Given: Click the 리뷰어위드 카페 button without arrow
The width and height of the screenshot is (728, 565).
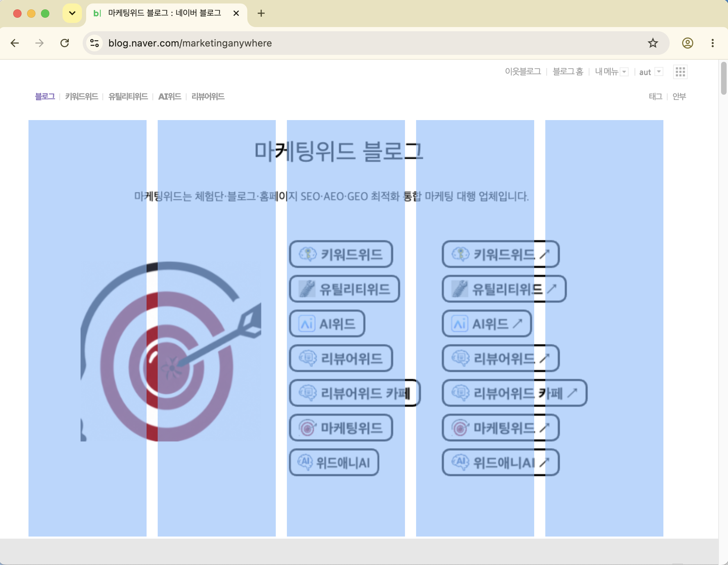Looking at the screenshot, I should click(355, 393).
